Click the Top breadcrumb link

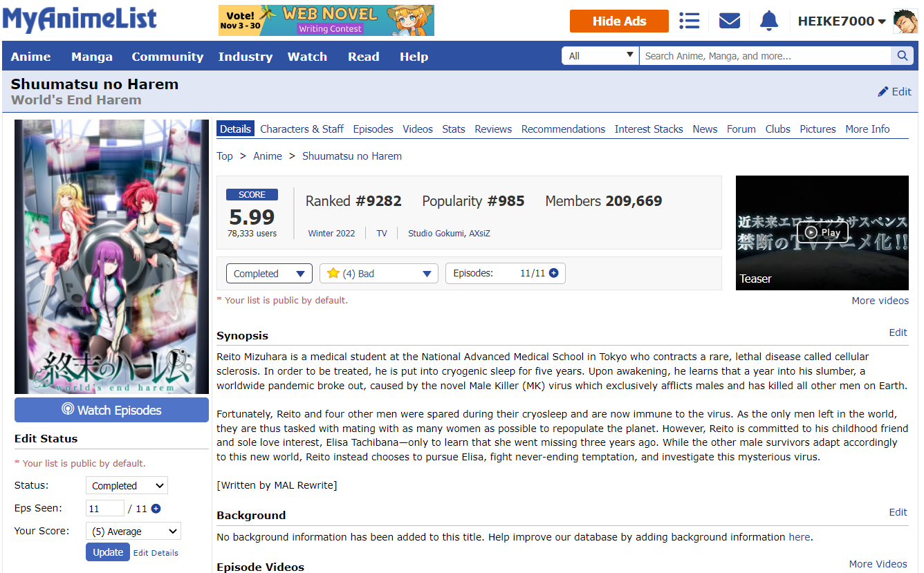pos(225,156)
